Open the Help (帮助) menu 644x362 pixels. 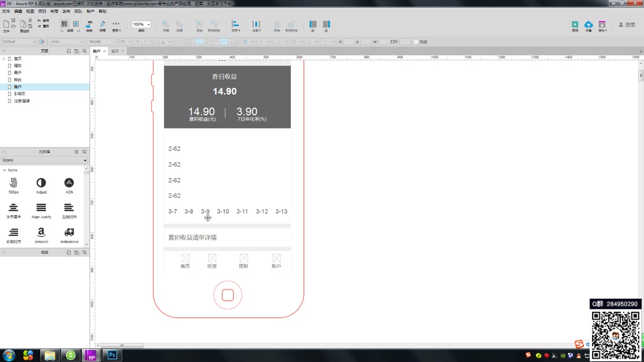coord(103,11)
